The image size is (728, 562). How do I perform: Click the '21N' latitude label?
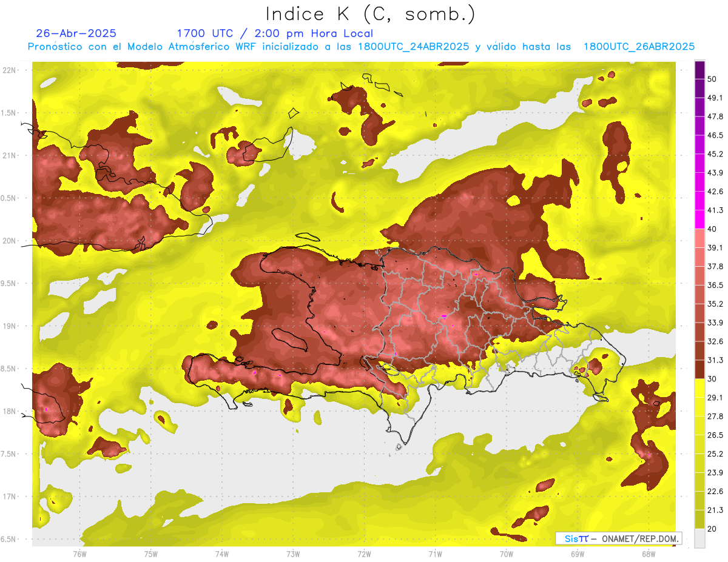click(10, 155)
